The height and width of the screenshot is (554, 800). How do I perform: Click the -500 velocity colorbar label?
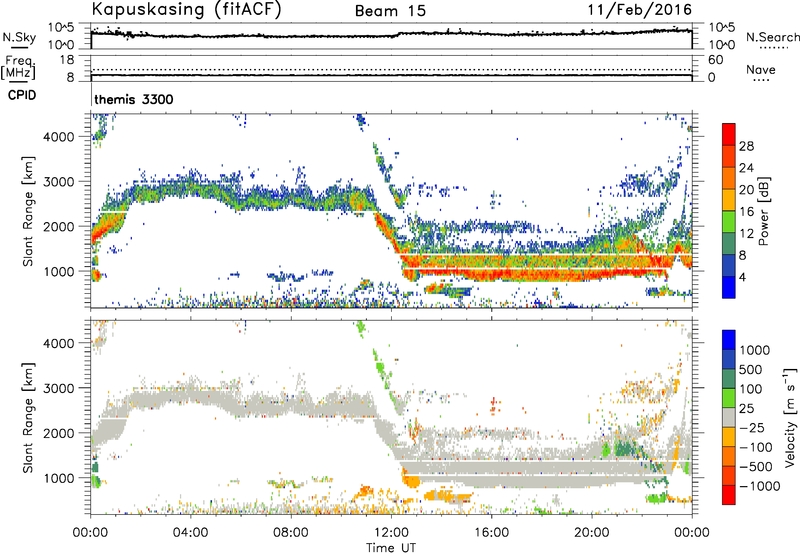pyautogui.click(x=756, y=467)
